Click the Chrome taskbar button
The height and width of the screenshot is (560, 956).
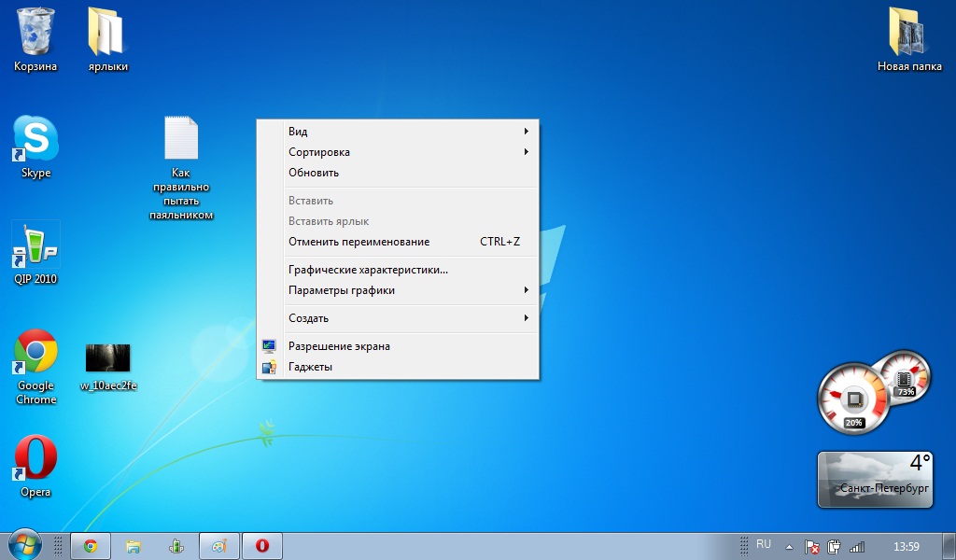(91, 546)
